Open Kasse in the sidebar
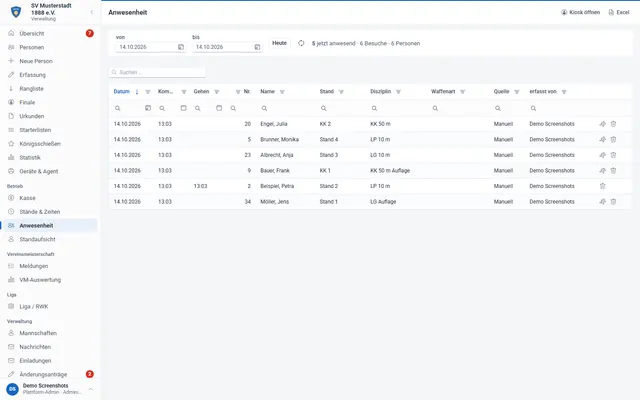Viewport: 640px width, 400px height. [49, 198]
